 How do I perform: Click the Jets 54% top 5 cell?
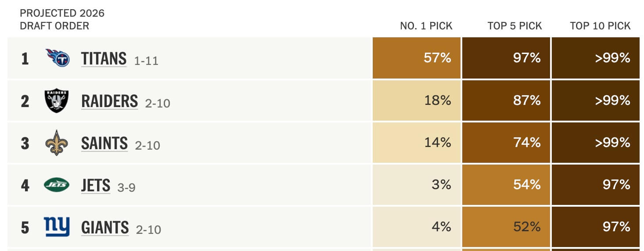point(506,185)
